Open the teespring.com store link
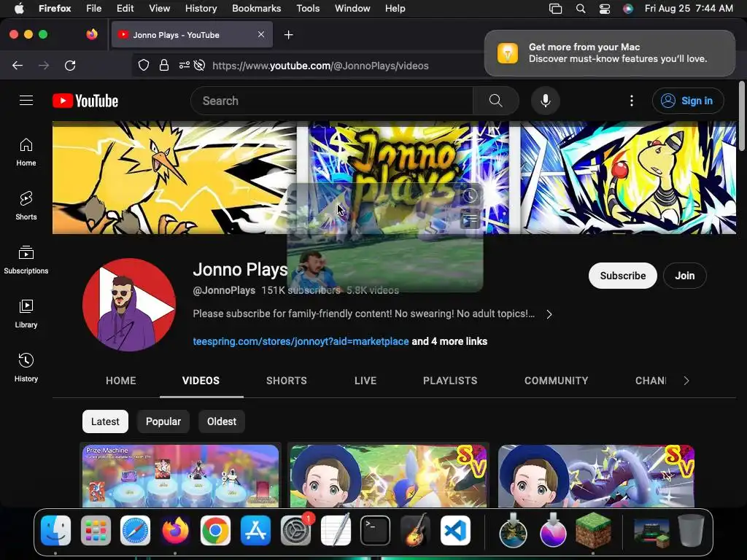 (301, 341)
